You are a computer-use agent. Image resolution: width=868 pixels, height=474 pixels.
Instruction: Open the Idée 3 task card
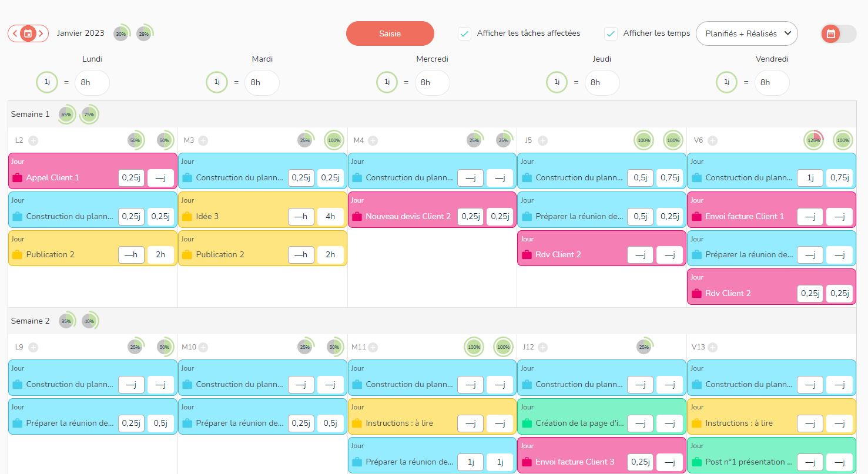[x=263, y=210]
